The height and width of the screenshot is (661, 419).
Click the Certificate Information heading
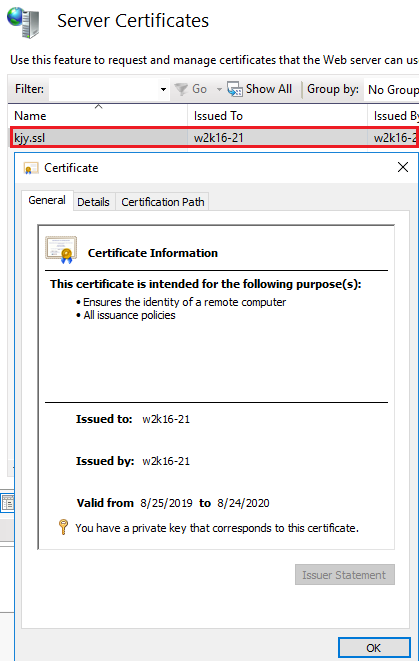[x=153, y=253]
